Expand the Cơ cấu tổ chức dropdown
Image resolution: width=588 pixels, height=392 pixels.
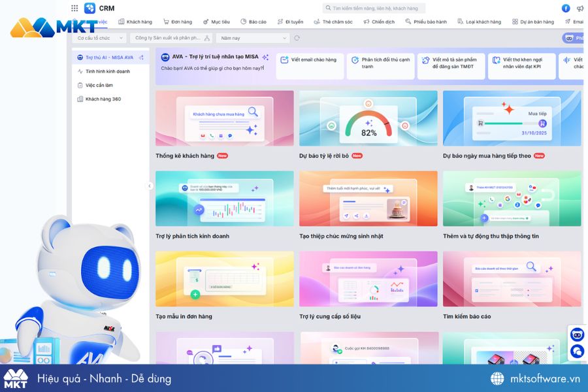click(x=99, y=38)
